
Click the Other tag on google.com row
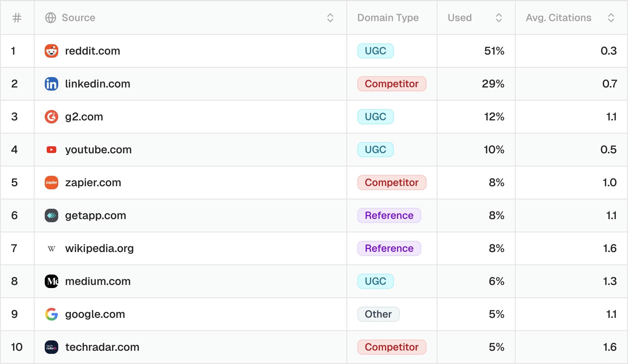(x=378, y=314)
